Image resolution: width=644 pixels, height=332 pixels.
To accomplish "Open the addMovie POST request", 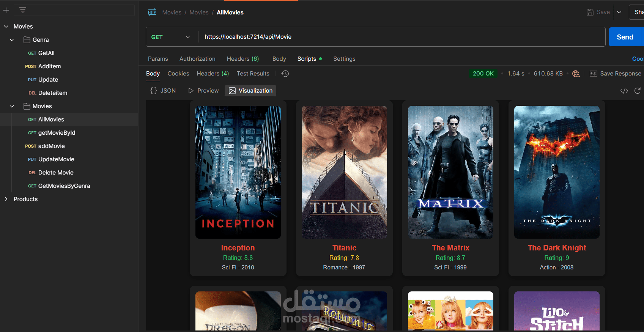I will tap(51, 146).
